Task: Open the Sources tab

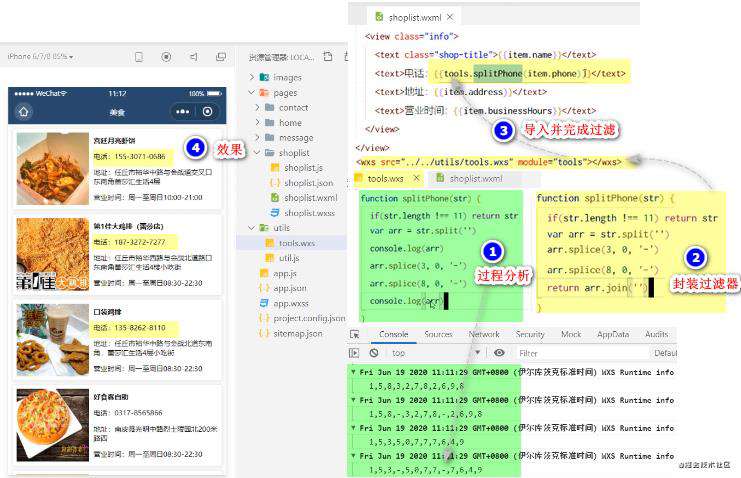Action: coord(438,334)
